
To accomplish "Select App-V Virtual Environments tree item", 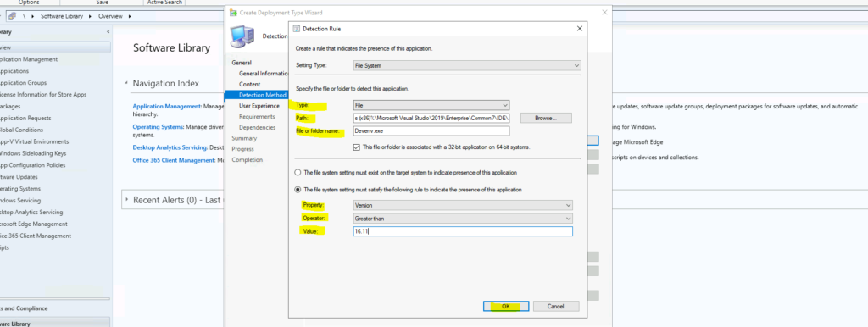I will point(34,141).
